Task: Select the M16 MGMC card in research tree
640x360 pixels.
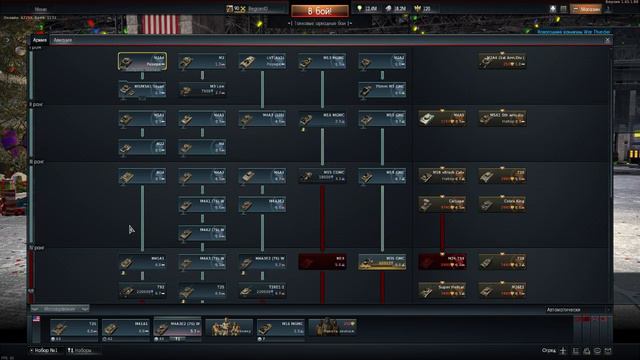Action: pos(322,118)
